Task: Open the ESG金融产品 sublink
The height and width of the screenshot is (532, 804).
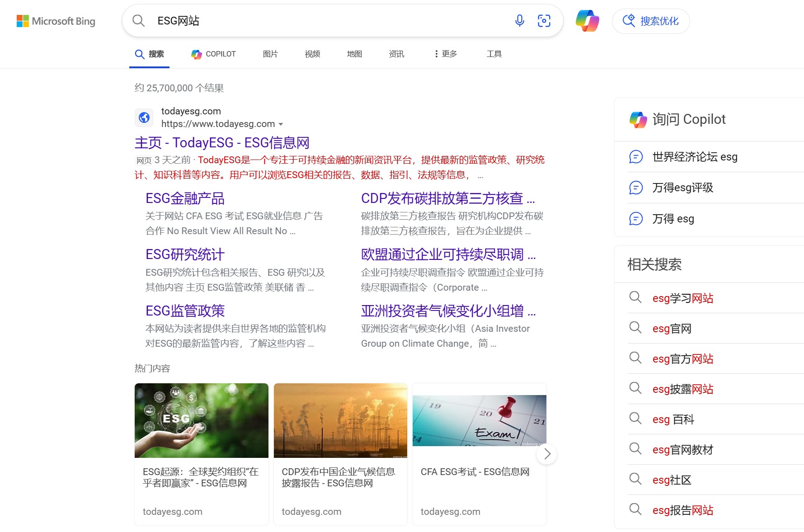Action: [x=185, y=198]
